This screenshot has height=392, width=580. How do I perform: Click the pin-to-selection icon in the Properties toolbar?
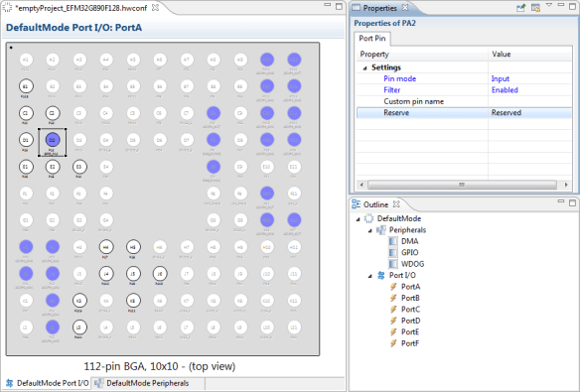[520, 7]
